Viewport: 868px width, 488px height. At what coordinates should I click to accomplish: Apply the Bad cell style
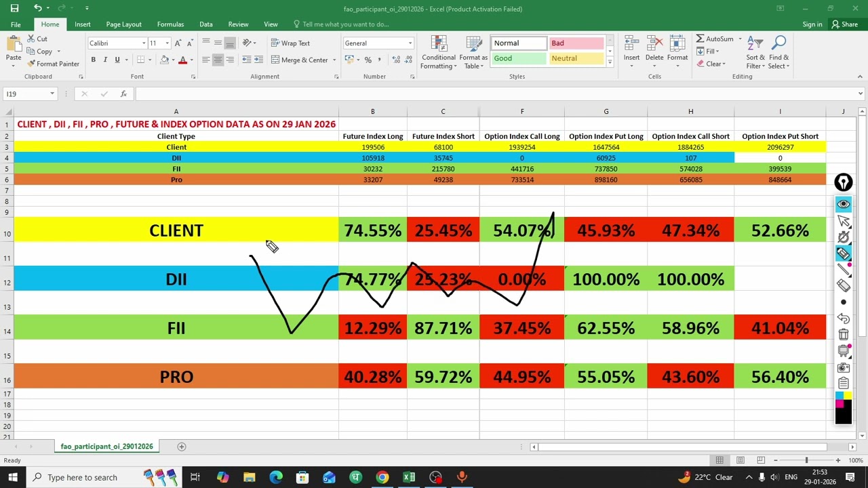coord(576,43)
